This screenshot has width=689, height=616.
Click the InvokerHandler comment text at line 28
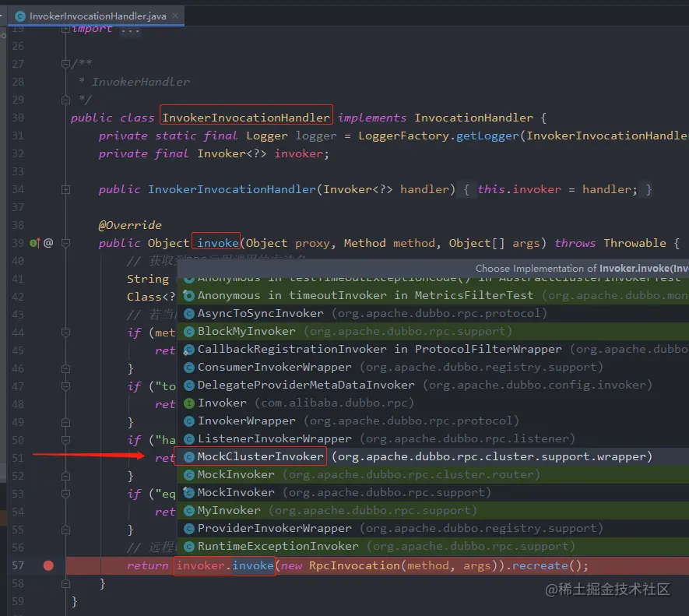point(141,83)
